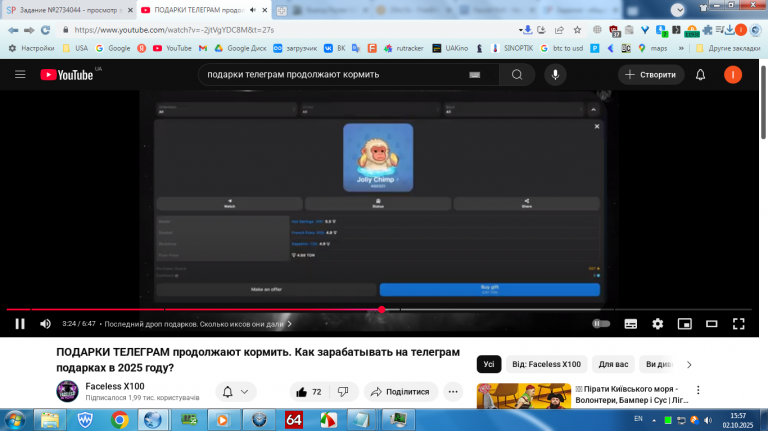This screenshot has height=431, width=768.
Task: Select the 'Від: Faceless X100' chip
Action: point(546,364)
